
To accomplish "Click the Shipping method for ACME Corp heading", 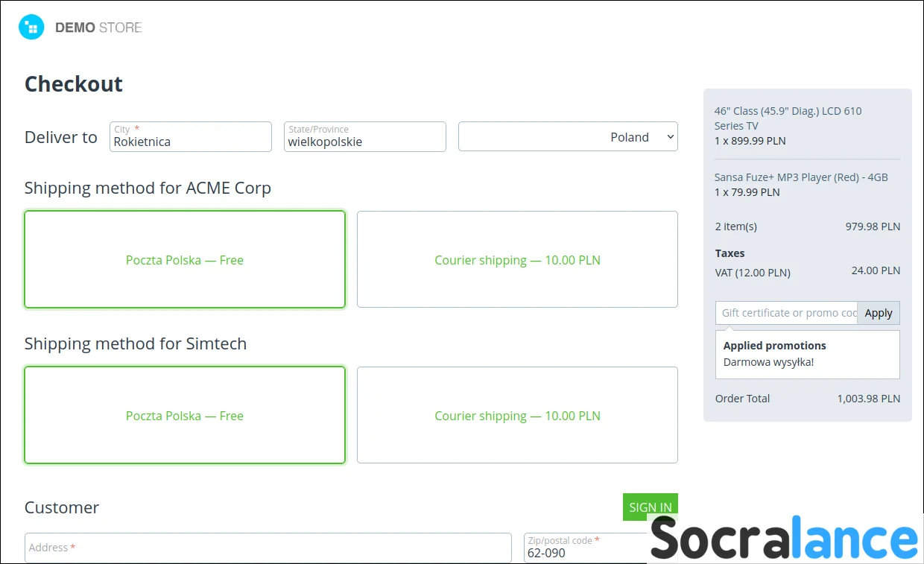I will [148, 188].
